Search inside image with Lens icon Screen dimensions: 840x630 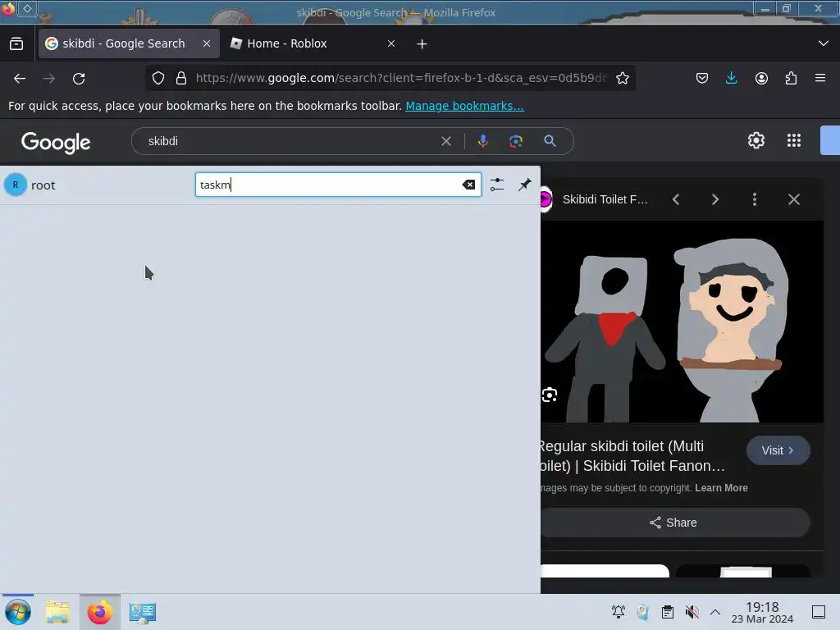pos(549,395)
